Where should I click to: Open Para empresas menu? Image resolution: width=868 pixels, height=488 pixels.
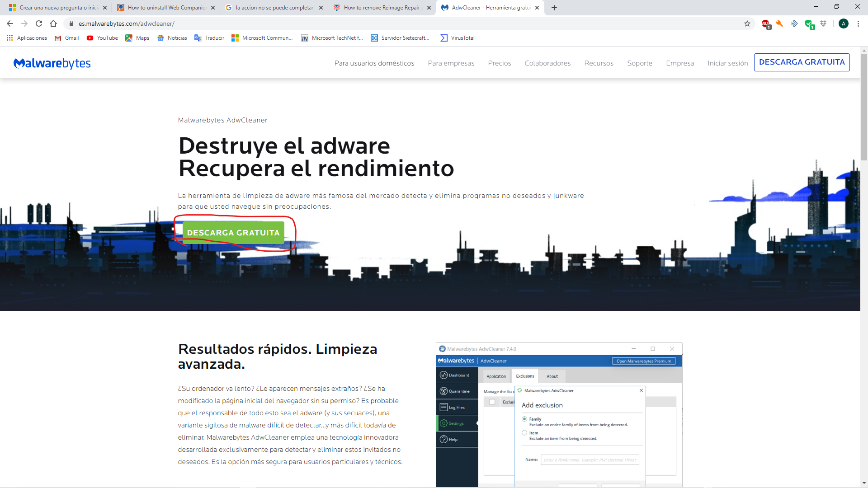pos(451,63)
